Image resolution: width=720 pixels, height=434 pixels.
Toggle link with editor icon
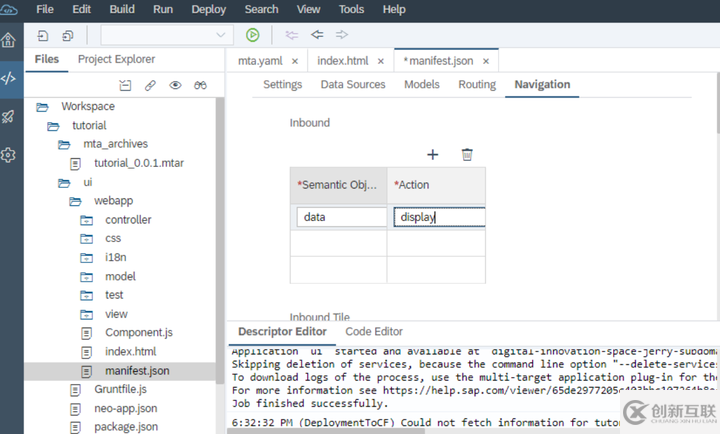(x=150, y=85)
